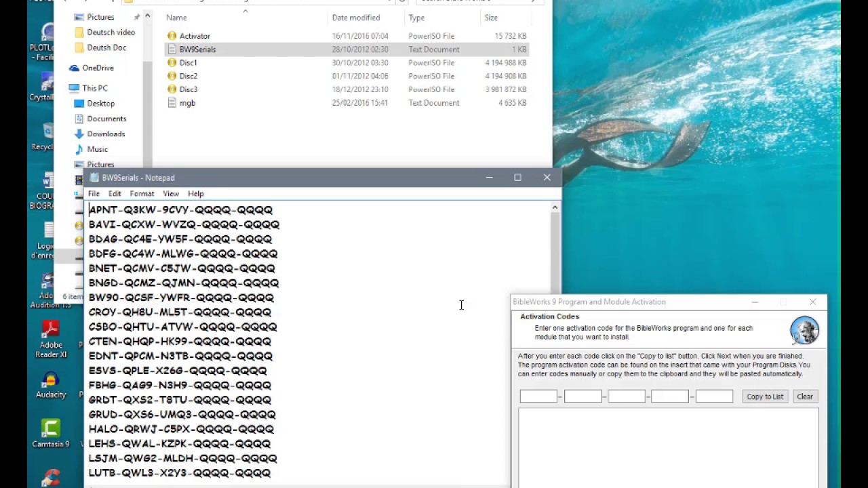Click the Downloads folder icon in sidebar
Viewport: 868px width, 488px height.
pyautogui.click(x=79, y=134)
